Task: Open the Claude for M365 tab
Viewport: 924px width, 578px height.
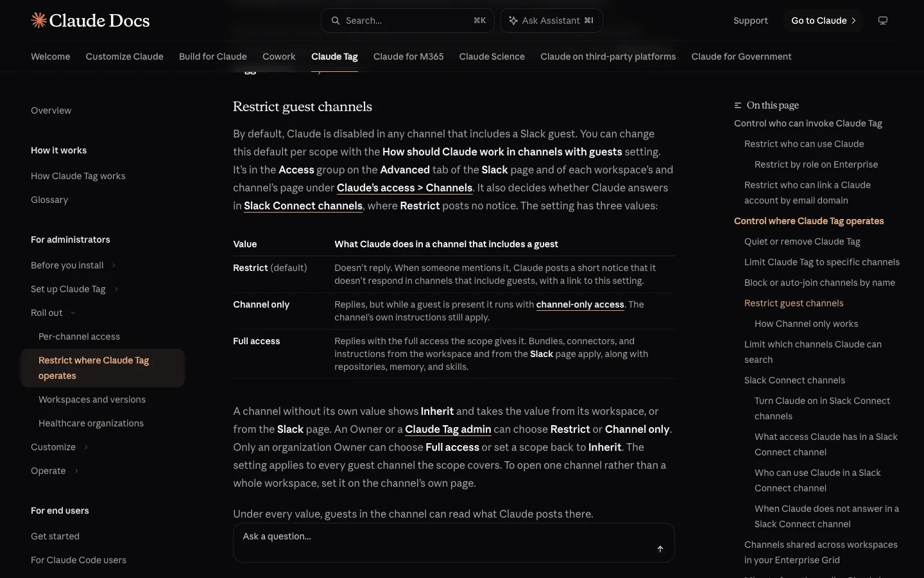Action: click(x=409, y=57)
